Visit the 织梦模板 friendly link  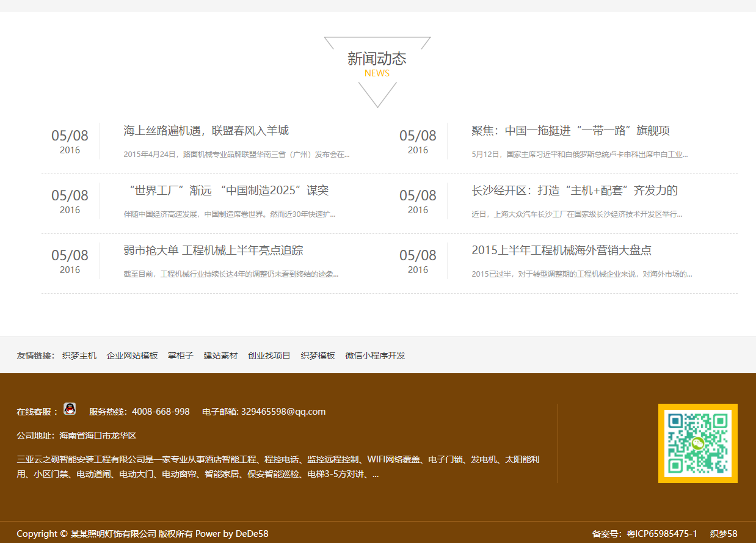318,355
